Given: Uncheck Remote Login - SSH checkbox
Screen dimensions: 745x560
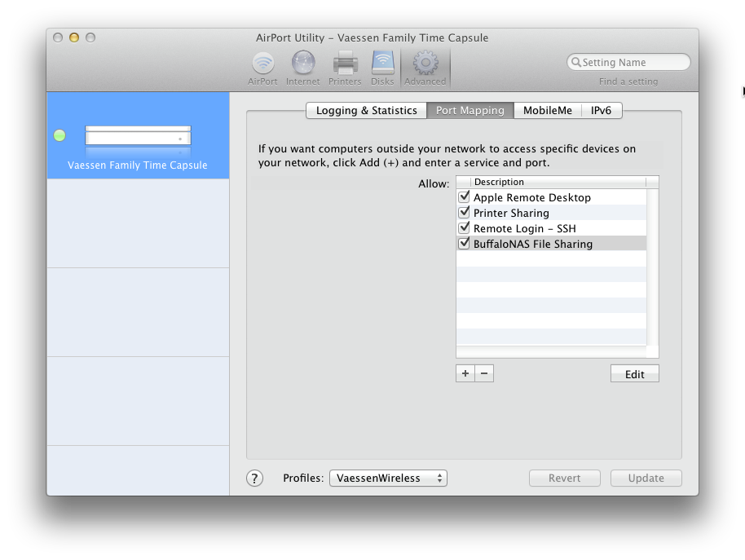Looking at the screenshot, I should pos(464,227).
